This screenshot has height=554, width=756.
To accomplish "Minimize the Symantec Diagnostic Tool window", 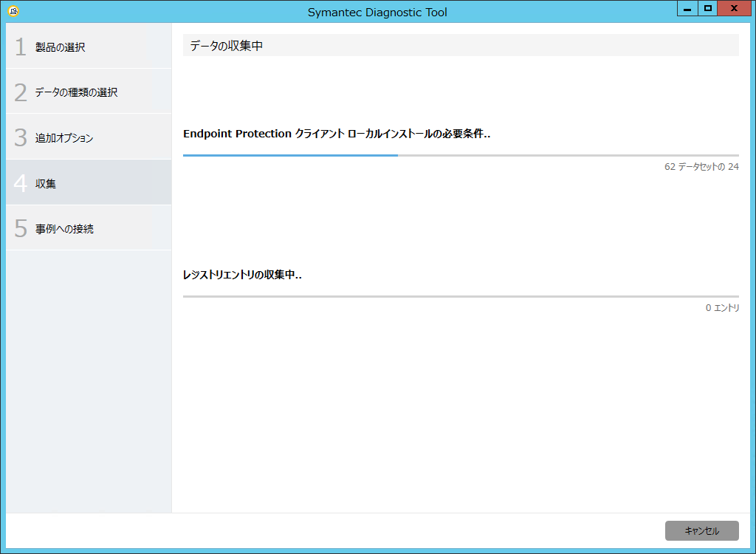I will [687, 8].
